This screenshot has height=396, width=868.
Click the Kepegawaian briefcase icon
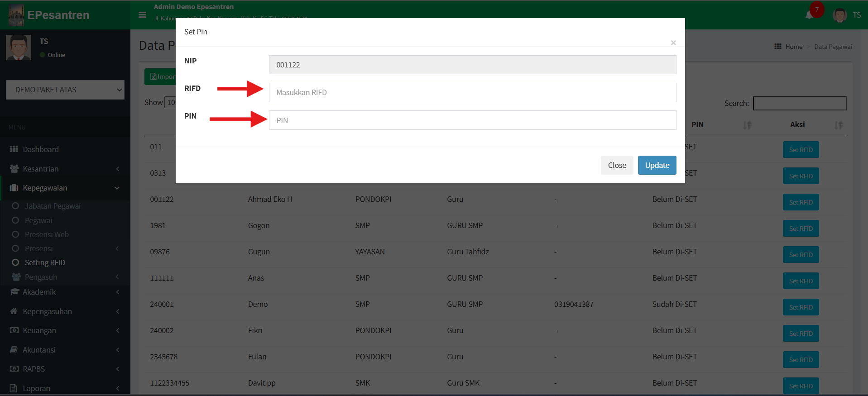14,188
